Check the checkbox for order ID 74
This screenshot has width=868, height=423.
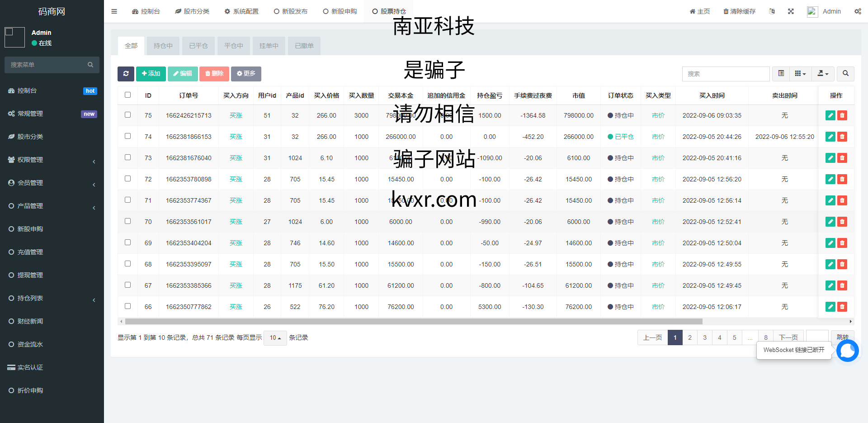click(127, 136)
